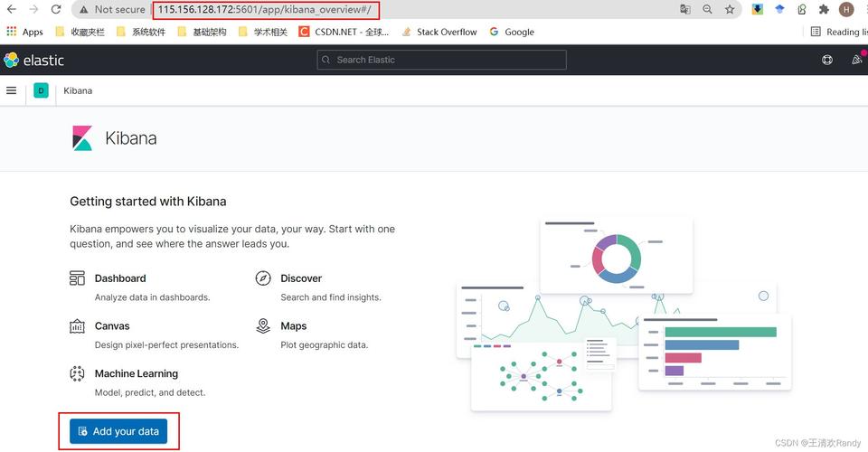Viewport: 868px width, 452px height.
Task: Click the Not secure warning icon
Action: click(83, 9)
